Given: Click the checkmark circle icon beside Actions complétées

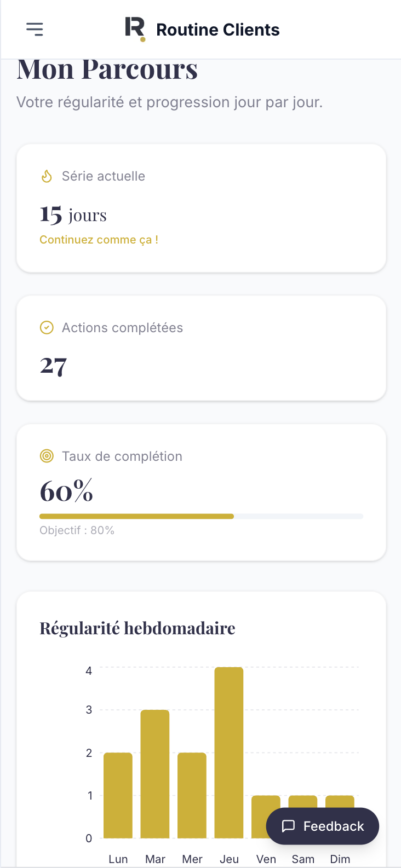Looking at the screenshot, I should tap(47, 328).
